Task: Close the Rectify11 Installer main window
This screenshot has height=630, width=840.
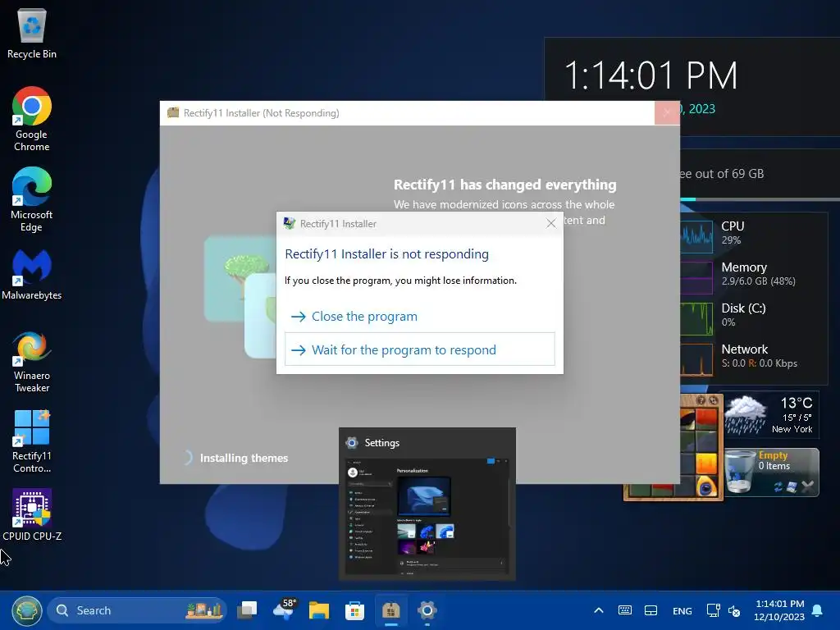Action: (x=667, y=112)
